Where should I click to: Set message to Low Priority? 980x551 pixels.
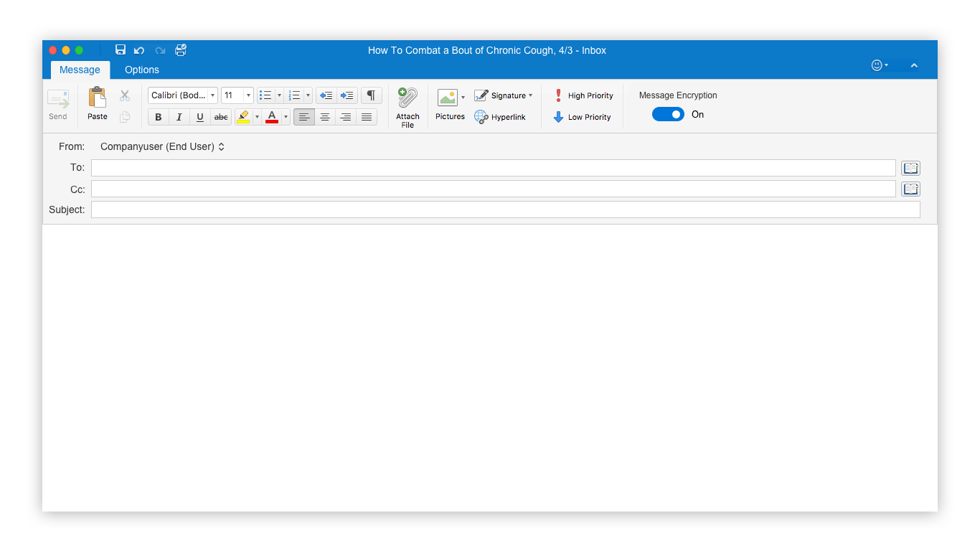pyautogui.click(x=582, y=117)
